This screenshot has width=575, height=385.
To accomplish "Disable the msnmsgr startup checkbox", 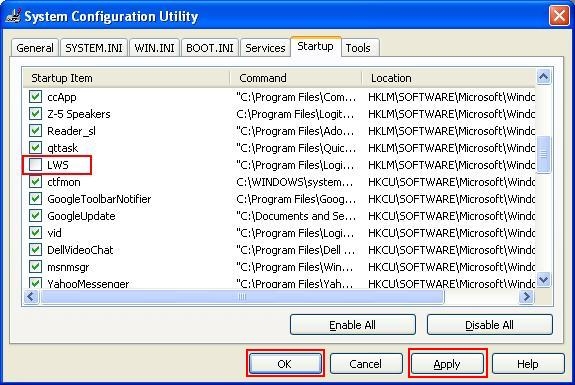I will [35, 267].
